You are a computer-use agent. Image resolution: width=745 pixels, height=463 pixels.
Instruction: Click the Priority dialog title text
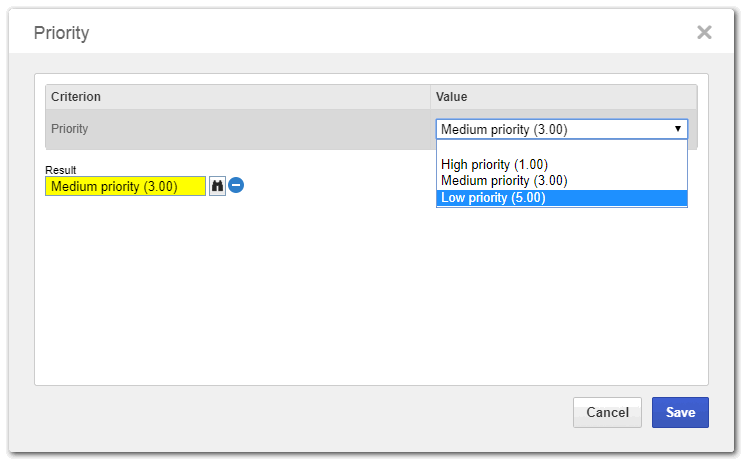pos(61,33)
